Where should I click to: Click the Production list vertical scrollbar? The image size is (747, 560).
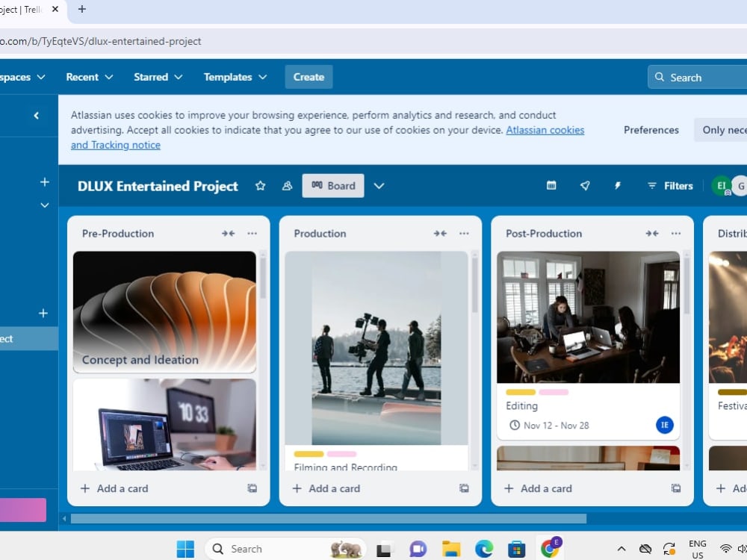point(474,284)
